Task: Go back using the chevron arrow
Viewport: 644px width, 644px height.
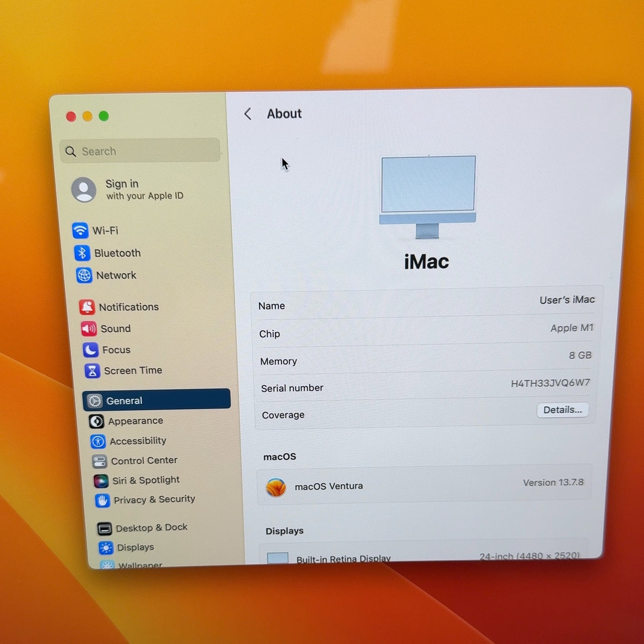Action: pos(247,114)
